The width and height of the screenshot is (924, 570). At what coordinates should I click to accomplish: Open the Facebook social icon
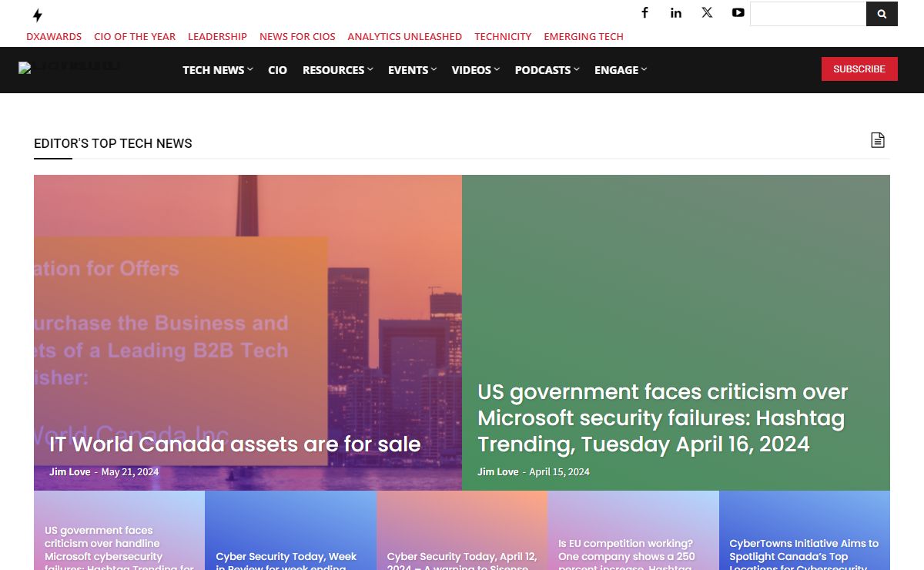point(645,12)
